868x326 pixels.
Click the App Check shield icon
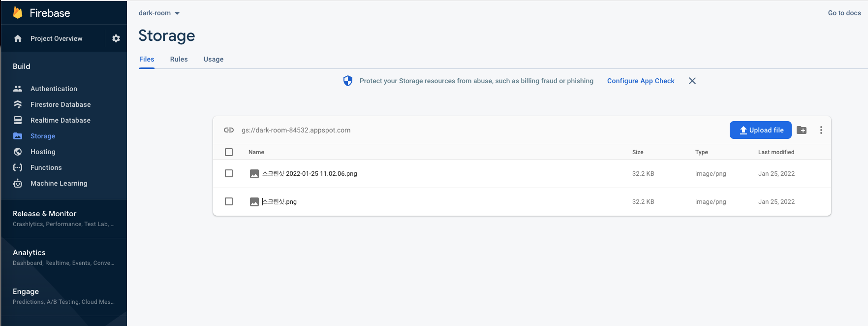(x=348, y=81)
